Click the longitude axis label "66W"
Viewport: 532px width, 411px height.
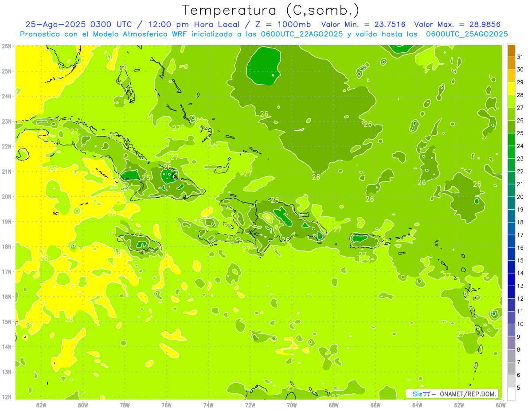376,405
